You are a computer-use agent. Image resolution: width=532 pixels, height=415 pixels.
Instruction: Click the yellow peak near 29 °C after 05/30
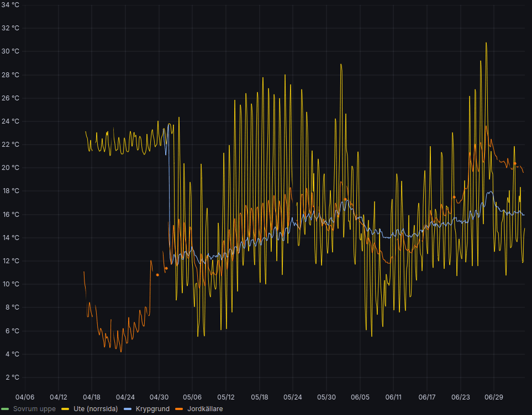[341, 65]
